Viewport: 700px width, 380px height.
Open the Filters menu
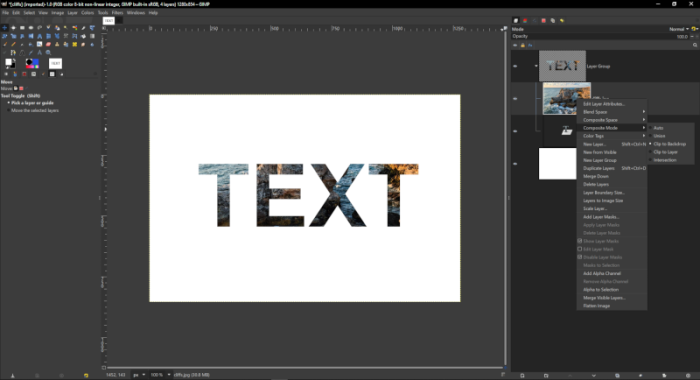(117, 13)
